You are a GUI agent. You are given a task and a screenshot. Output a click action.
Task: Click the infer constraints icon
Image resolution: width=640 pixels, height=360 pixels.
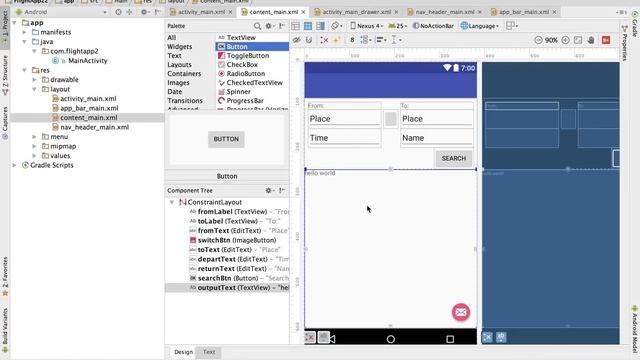point(337,40)
